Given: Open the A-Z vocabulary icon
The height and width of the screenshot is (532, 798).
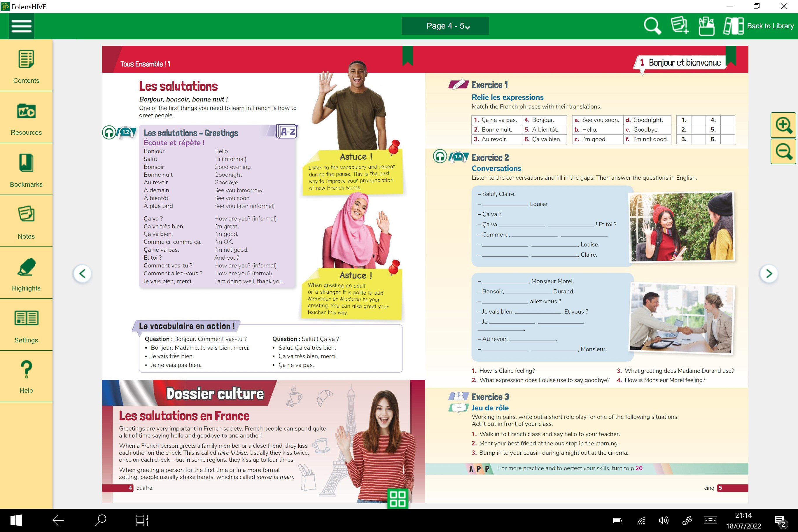Looking at the screenshot, I should click(x=287, y=132).
